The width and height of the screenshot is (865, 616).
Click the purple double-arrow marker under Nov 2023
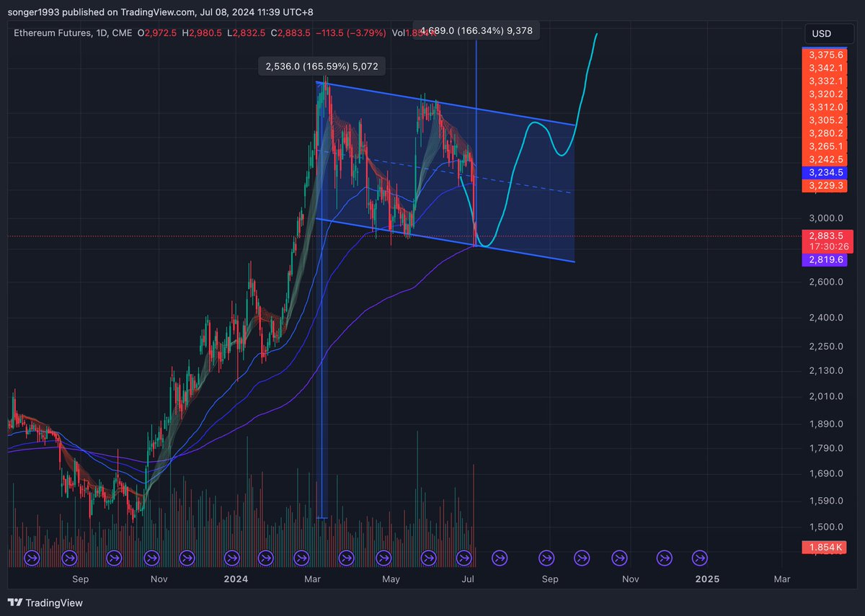[x=151, y=557]
